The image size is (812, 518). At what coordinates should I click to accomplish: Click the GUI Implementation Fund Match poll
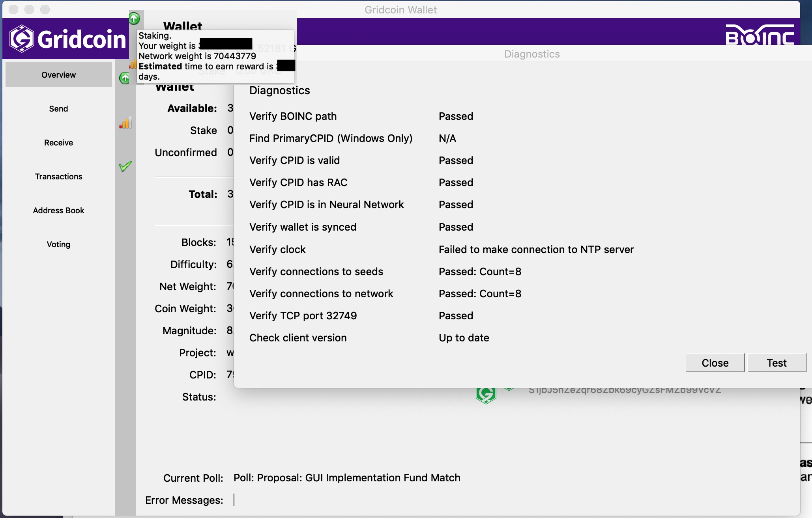(x=347, y=478)
